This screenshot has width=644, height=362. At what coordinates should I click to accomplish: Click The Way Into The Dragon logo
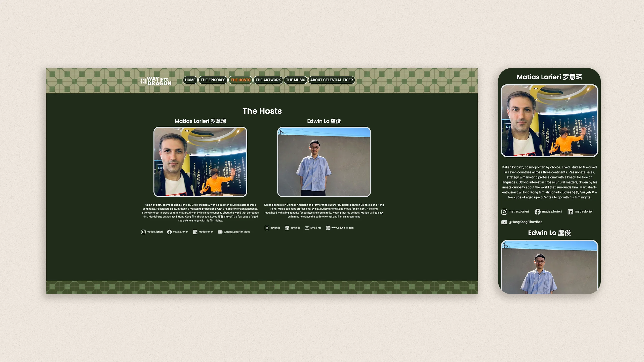pos(156,81)
